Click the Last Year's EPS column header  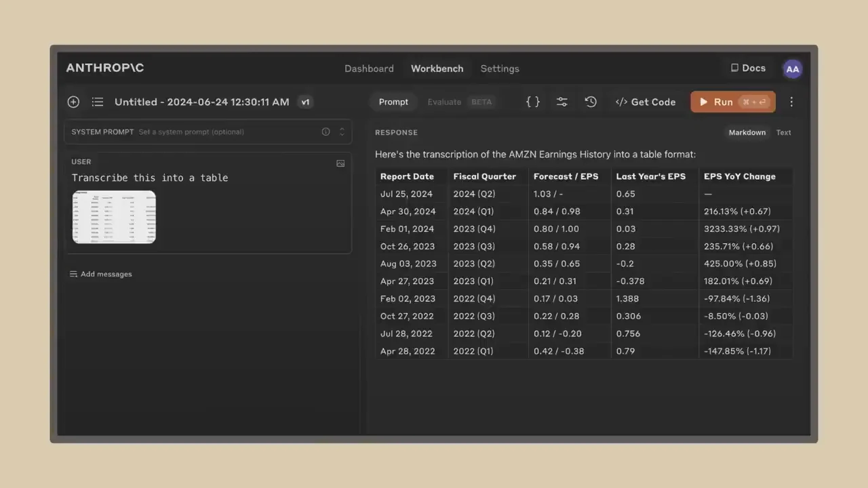pyautogui.click(x=650, y=176)
